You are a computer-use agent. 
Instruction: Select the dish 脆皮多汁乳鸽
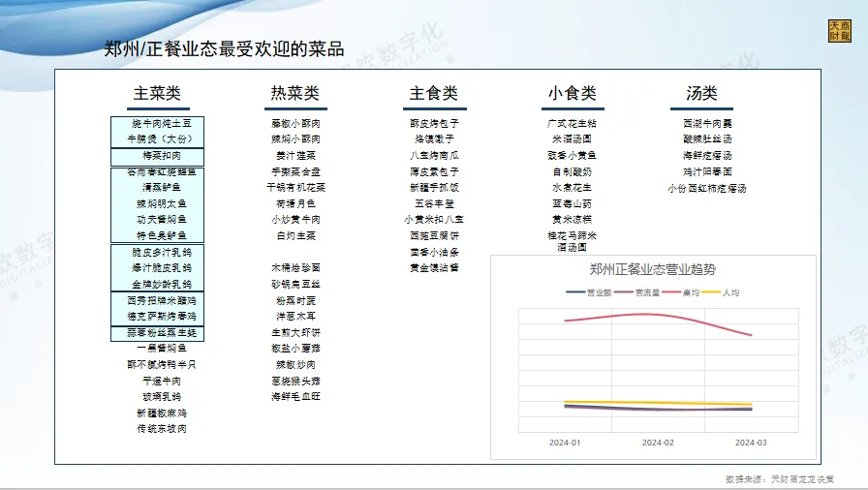click(x=162, y=252)
